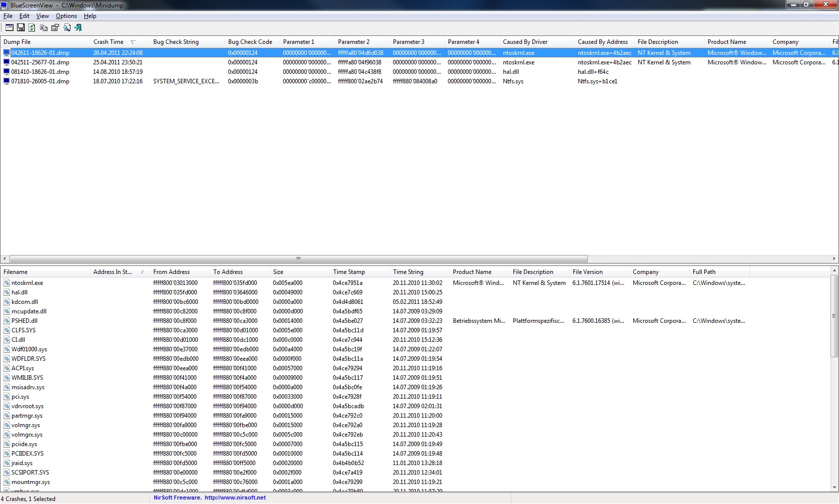Click icon beside 042511-25677-01.dmp
This screenshot has height=504, width=839.
6,62
